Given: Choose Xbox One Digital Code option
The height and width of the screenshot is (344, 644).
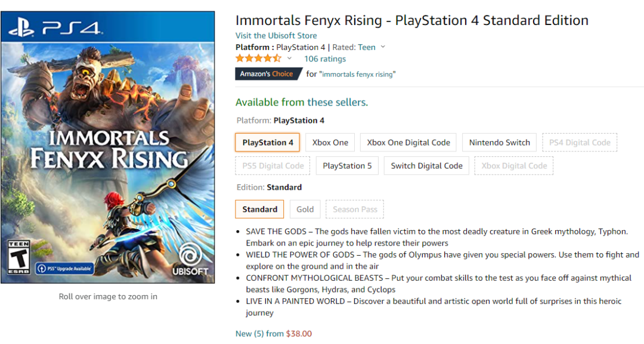Looking at the screenshot, I should pyautogui.click(x=408, y=142).
